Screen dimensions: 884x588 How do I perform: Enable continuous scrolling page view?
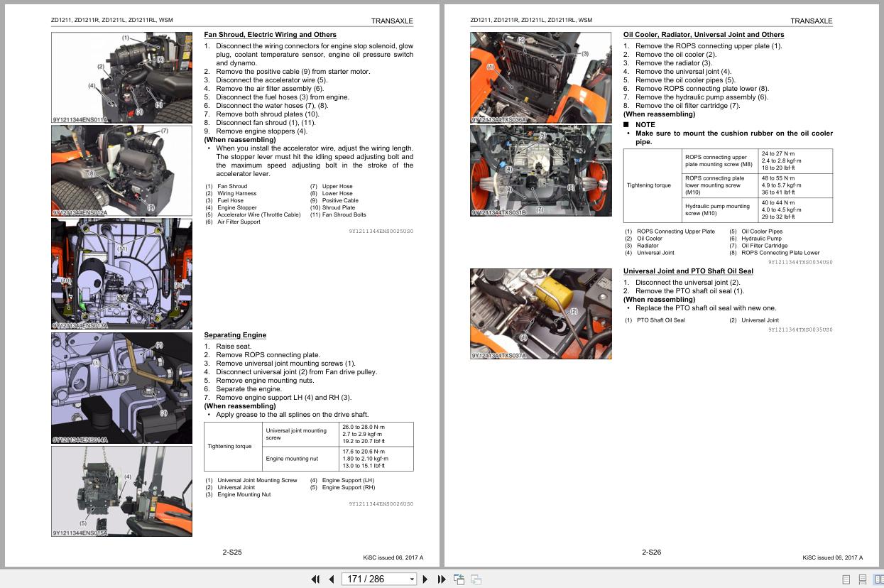pyautogui.click(x=863, y=579)
